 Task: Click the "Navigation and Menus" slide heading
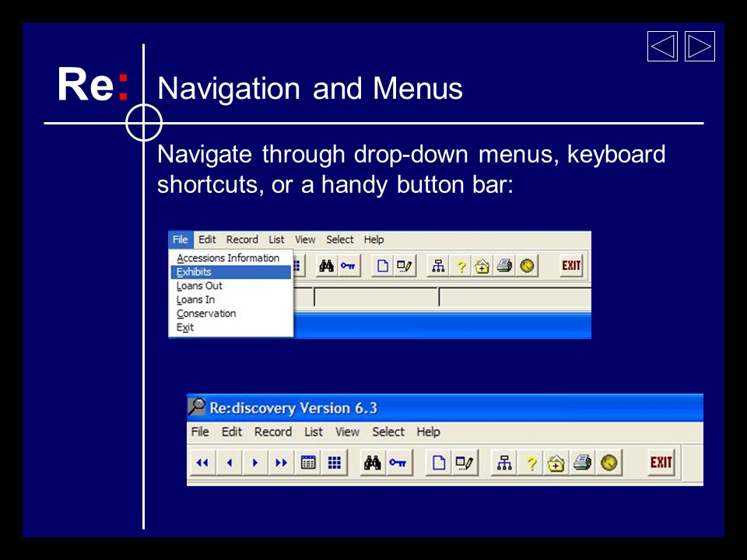point(310,89)
